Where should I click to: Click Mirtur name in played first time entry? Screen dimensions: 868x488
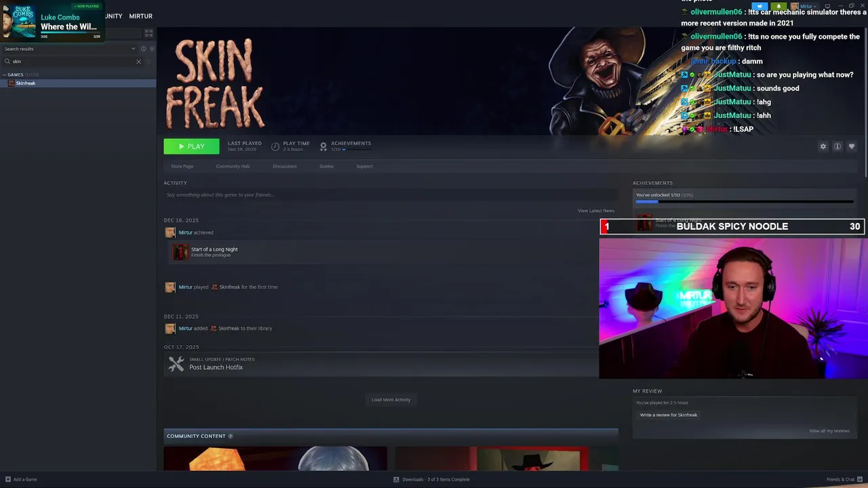point(185,287)
